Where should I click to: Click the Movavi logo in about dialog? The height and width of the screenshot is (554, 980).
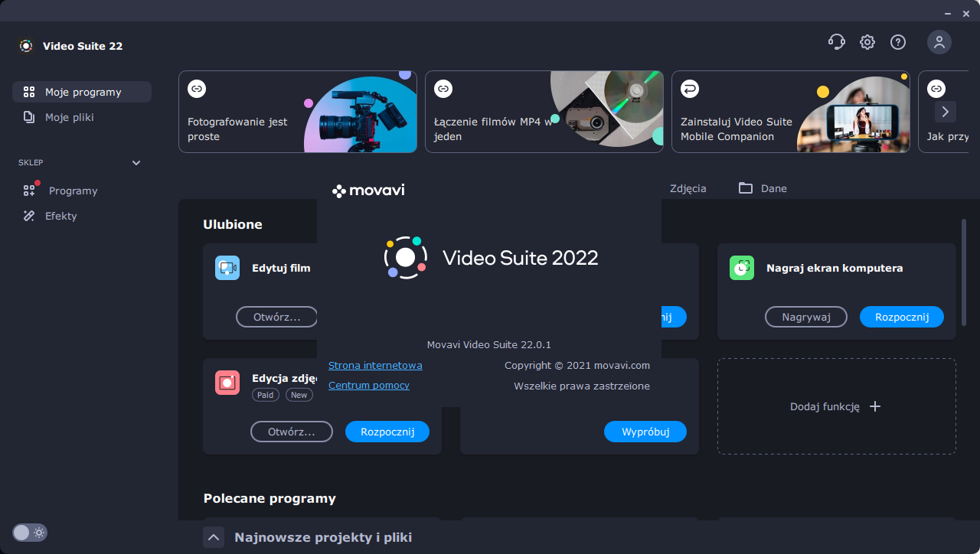click(368, 191)
